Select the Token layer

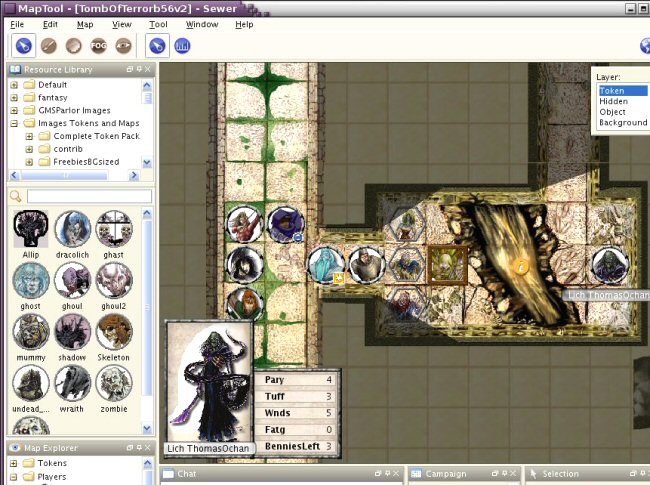click(623, 91)
